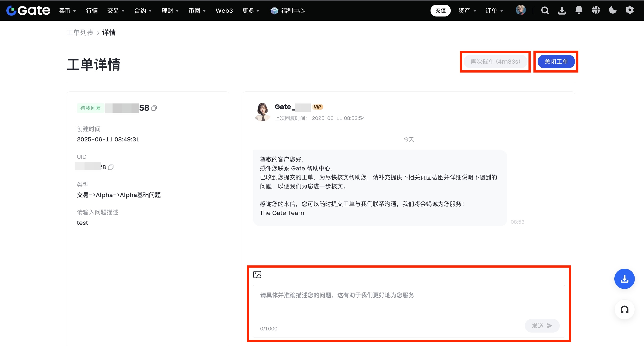The image size is (644, 346).
Task: Open the Web3 menu item
Action: pos(224,11)
